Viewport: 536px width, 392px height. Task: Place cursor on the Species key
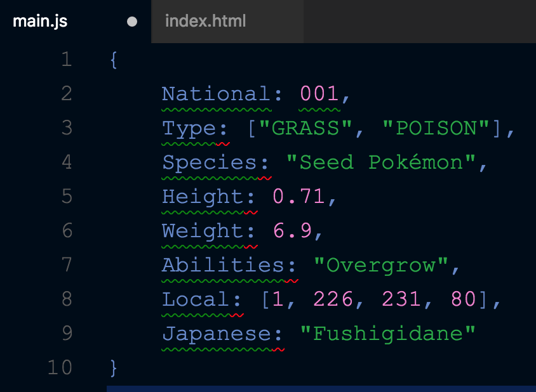click(210, 163)
